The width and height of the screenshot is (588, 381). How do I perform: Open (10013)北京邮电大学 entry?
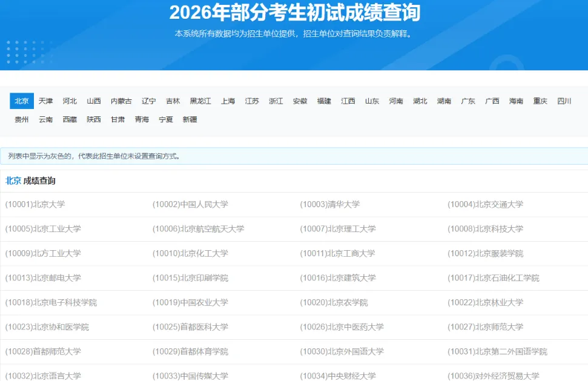(x=43, y=278)
